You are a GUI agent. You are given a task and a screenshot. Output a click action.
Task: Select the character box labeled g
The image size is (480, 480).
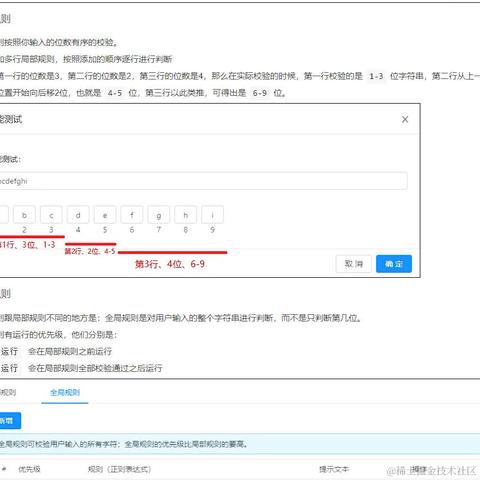point(159,215)
